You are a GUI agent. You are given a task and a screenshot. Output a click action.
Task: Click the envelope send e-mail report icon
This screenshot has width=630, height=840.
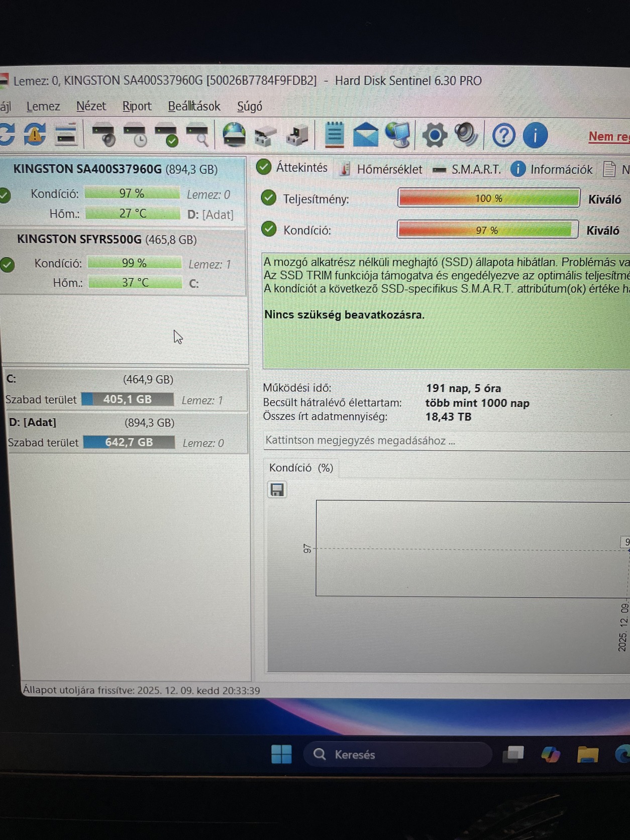[x=366, y=135]
